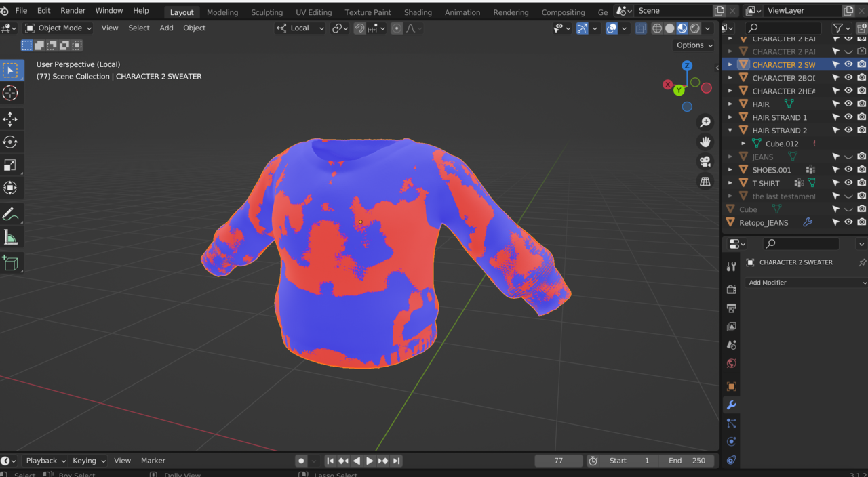Pick the Add Cube tool

(x=11, y=263)
